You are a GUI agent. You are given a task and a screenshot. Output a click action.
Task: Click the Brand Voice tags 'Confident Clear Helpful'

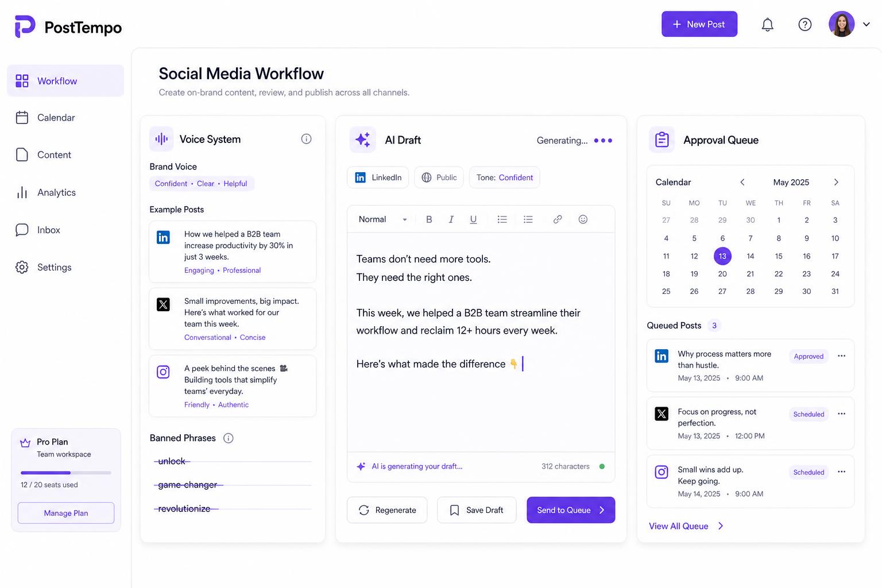[201, 184]
